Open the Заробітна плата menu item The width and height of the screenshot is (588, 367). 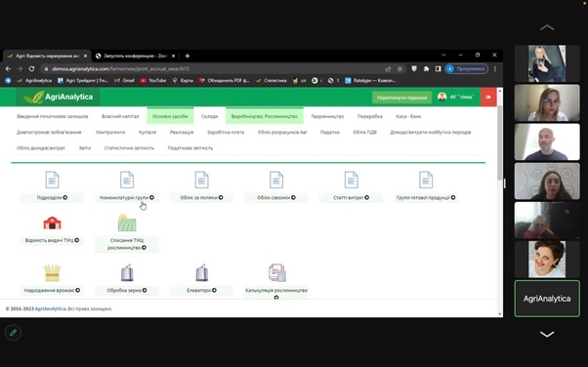226,132
